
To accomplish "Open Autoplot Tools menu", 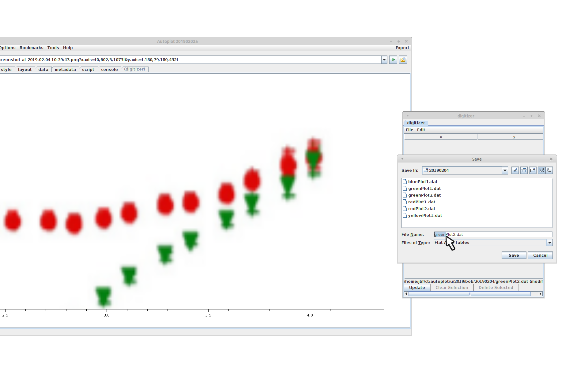I will [x=53, y=48].
